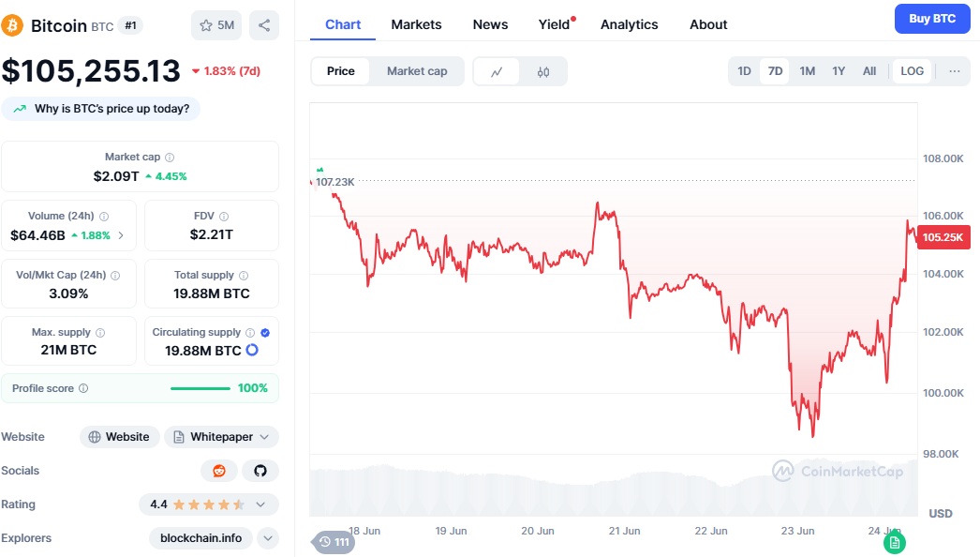Click the history icon showing 111
Image resolution: width=980 pixels, height=557 pixels.
tap(334, 542)
